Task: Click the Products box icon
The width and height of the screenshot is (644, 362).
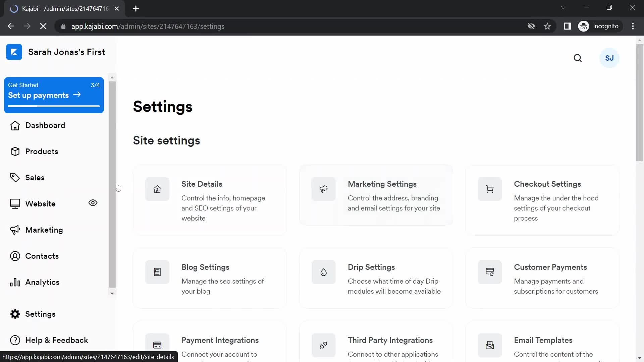Action: (15, 152)
